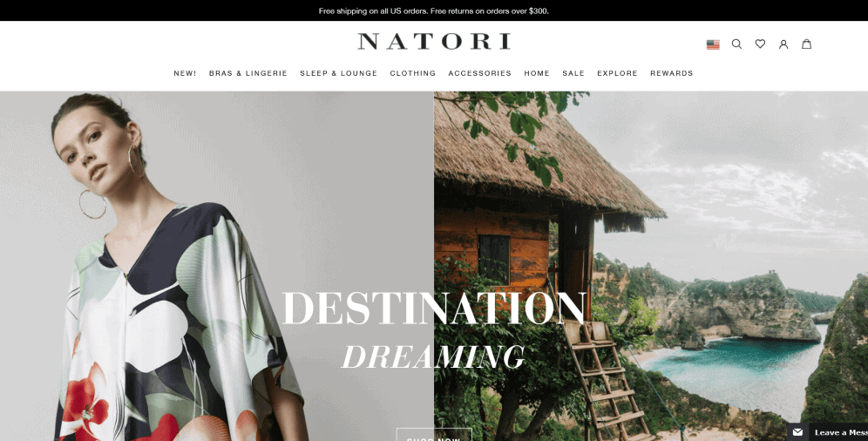Open the shopping bag icon

click(x=806, y=44)
